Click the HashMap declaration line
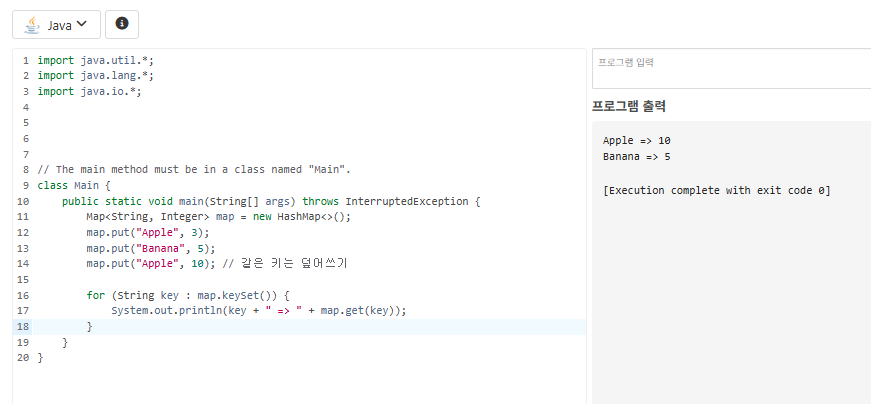871x404 pixels. [x=219, y=217]
